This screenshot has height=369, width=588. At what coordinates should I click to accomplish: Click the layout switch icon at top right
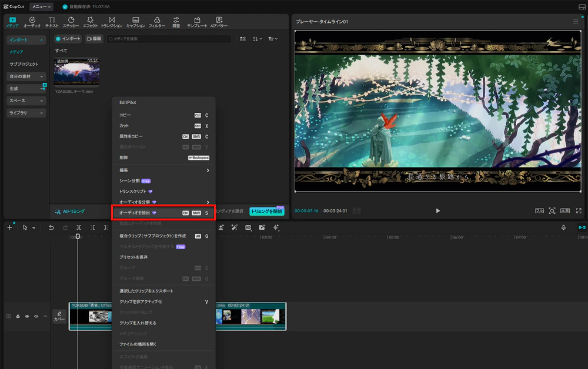coord(582,6)
